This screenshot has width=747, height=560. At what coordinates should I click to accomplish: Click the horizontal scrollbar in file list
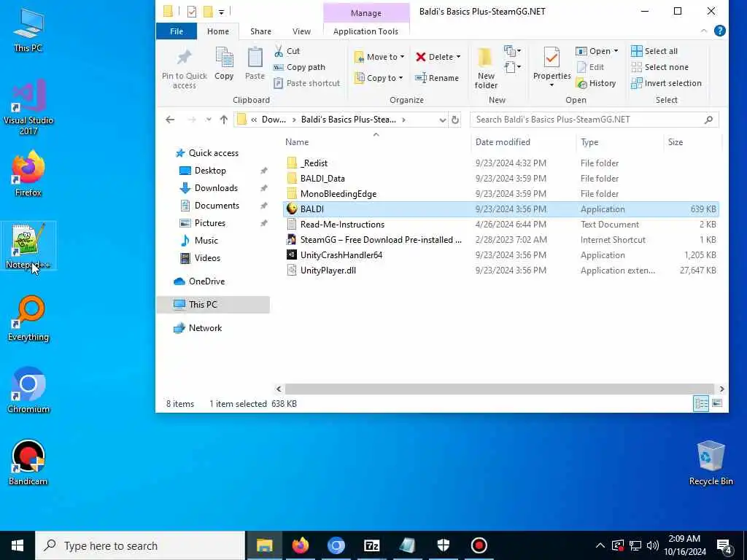tap(499, 389)
